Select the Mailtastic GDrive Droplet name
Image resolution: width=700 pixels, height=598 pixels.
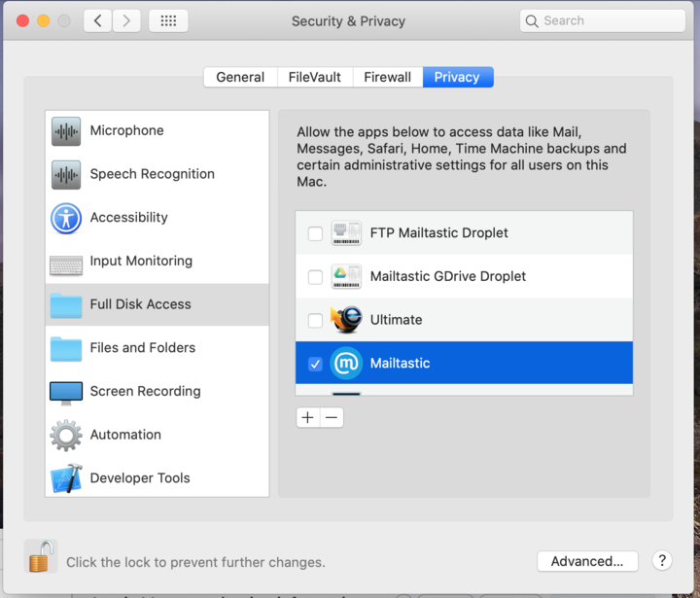(x=448, y=276)
